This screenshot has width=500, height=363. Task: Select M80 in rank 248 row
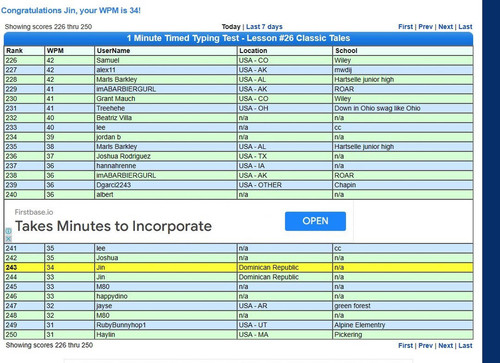pyautogui.click(x=103, y=316)
